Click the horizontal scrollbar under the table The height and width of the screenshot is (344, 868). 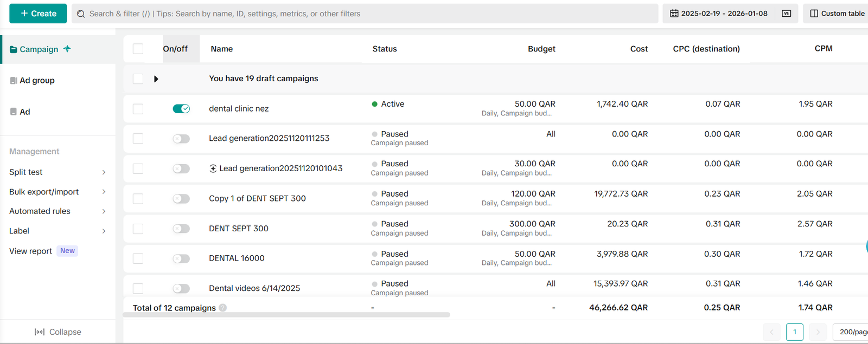(x=286, y=315)
